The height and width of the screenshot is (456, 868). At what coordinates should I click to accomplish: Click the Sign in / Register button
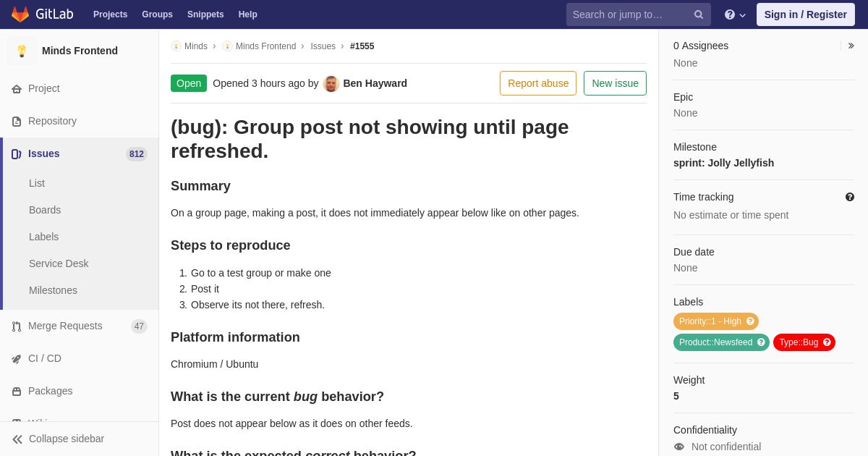tap(805, 14)
